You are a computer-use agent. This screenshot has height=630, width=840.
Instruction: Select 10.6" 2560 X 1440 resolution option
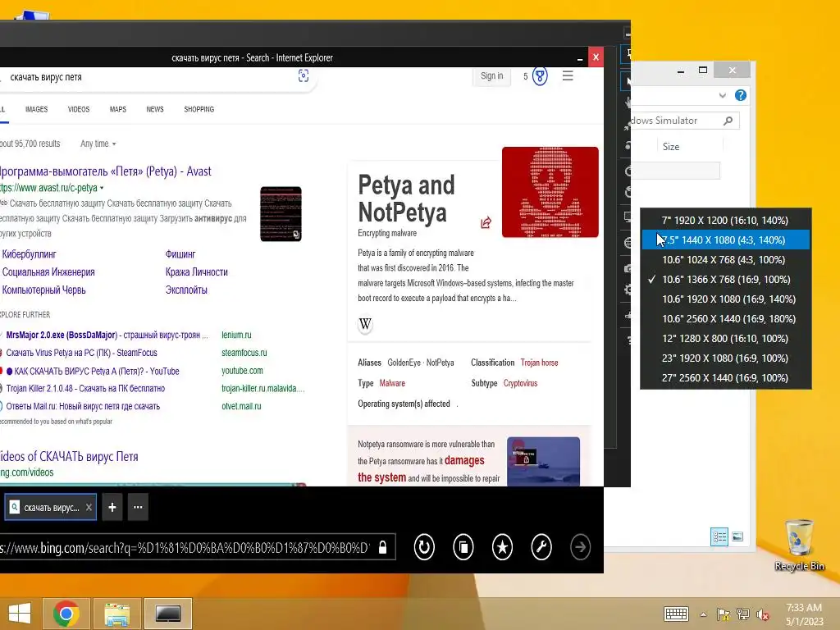click(725, 319)
